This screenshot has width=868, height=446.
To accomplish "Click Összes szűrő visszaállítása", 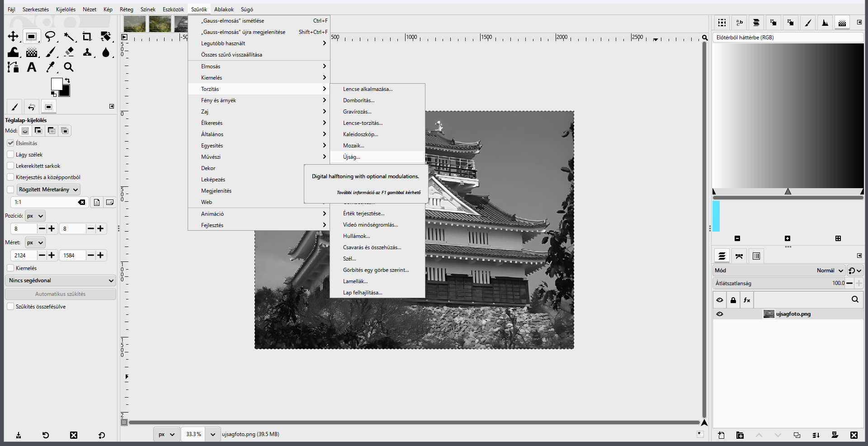I will 259,55.
